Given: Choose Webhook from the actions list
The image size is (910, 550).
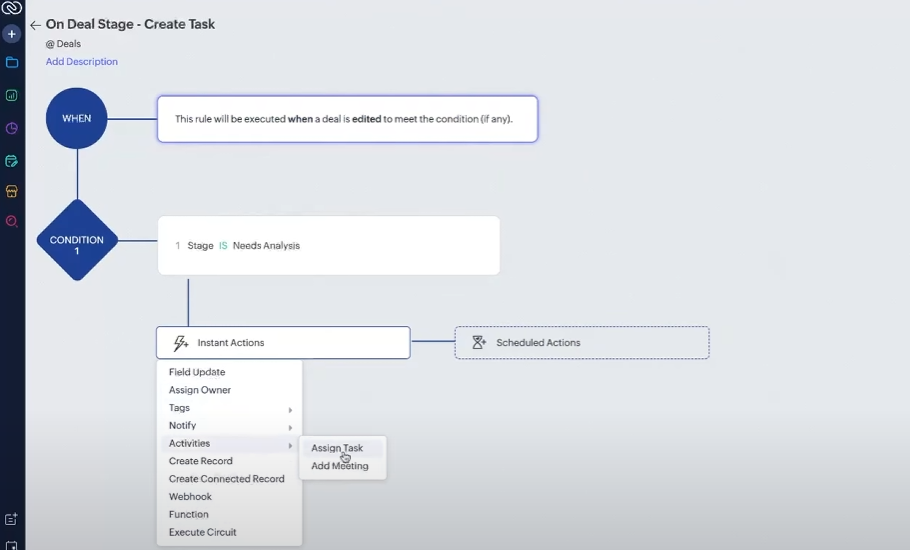Looking at the screenshot, I should pos(190,497).
